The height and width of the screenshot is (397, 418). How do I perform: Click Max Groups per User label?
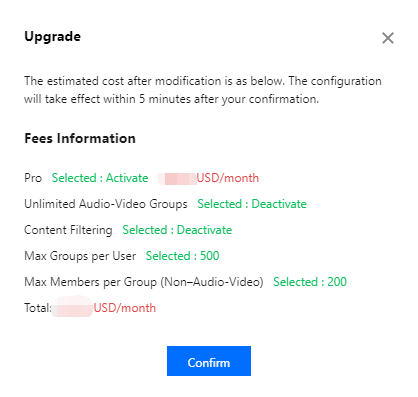click(x=80, y=256)
